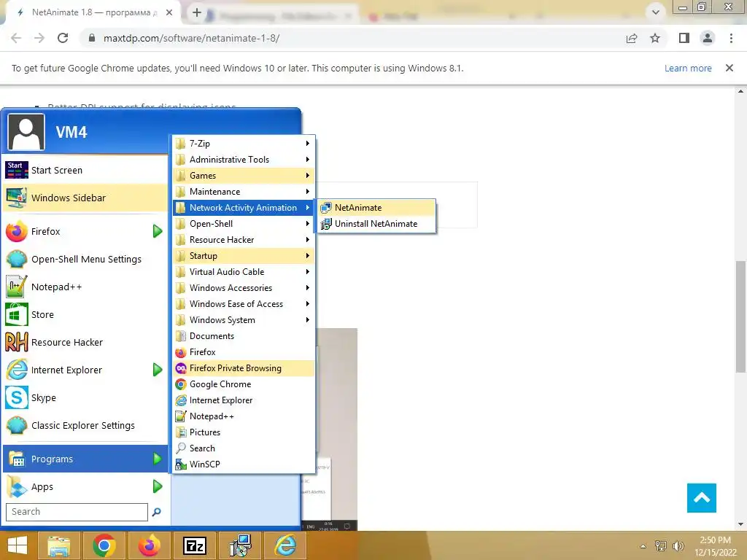Expand the Programs submenu arrow
The height and width of the screenshot is (560, 747).
coord(158,459)
